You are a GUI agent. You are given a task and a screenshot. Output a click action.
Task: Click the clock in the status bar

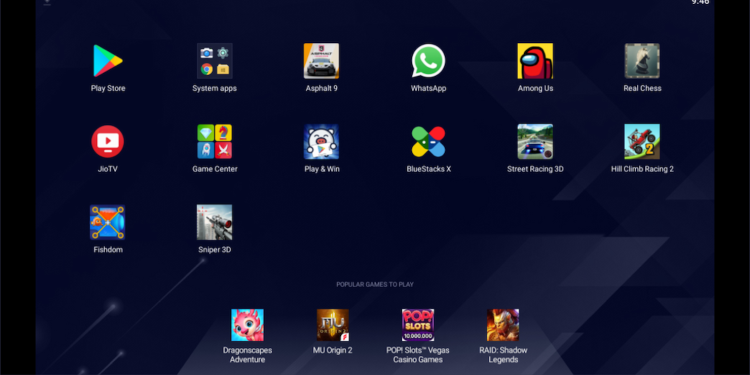point(700,2)
